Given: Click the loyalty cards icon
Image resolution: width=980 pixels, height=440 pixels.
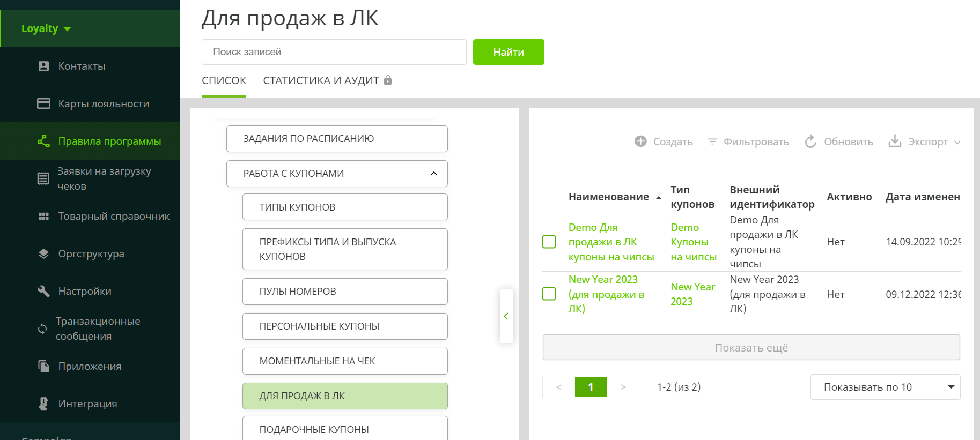Looking at the screenshot, I should point(43,103).
